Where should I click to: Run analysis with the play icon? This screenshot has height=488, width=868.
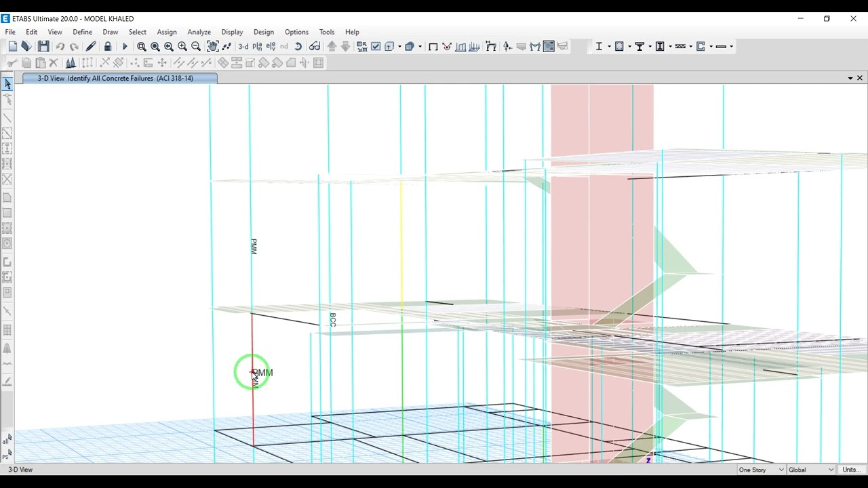coord(125,46)
